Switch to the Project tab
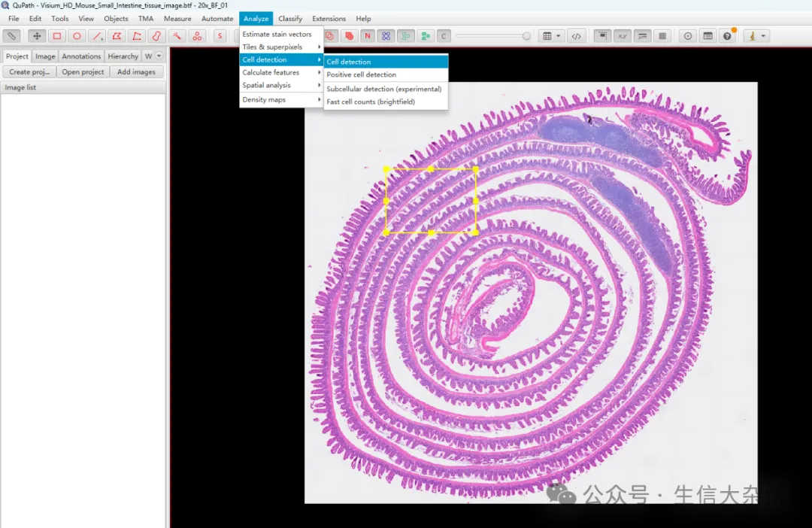Viewport: 812px width, 528px height. tap(17, 56)
